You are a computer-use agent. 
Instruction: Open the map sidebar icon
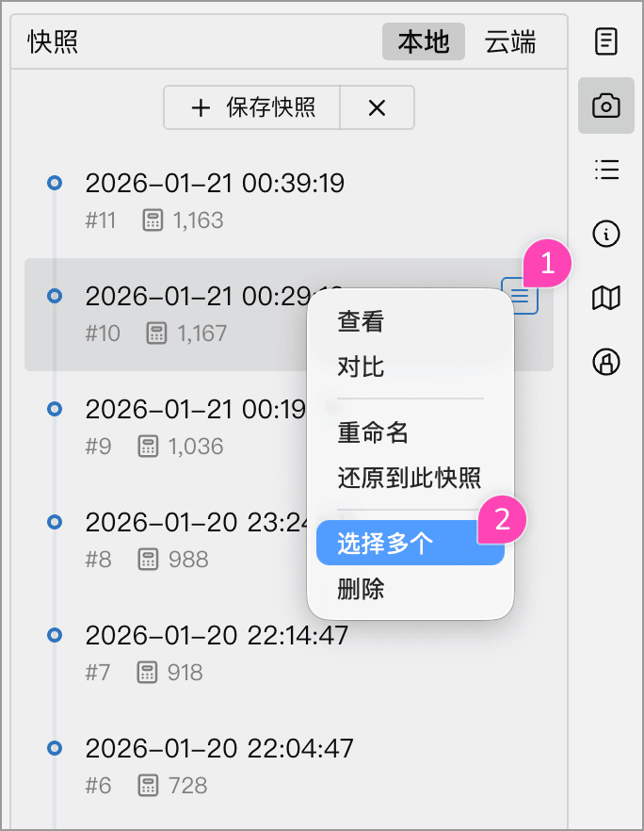[x=606, y=298]
